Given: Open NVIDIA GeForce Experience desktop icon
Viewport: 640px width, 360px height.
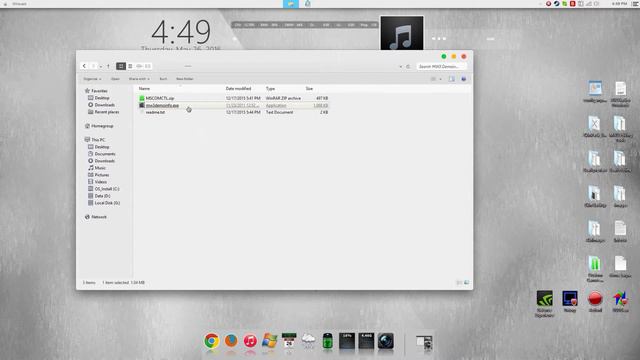Looking at the screenshot, I should pyautogui.click(x=544, y=303).
